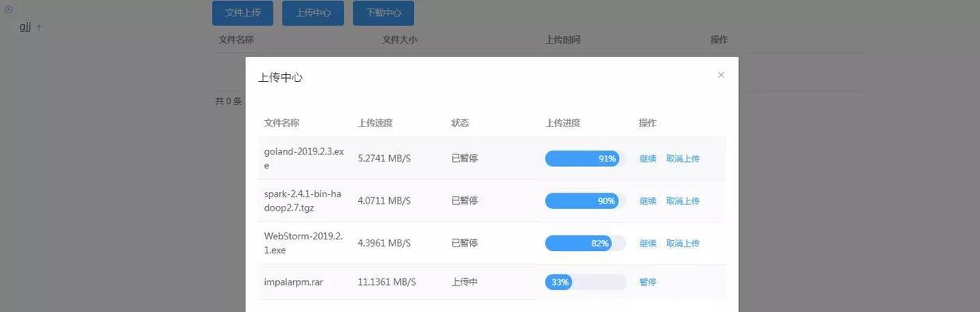Close the 上传中心 dialog

(721, 75)
